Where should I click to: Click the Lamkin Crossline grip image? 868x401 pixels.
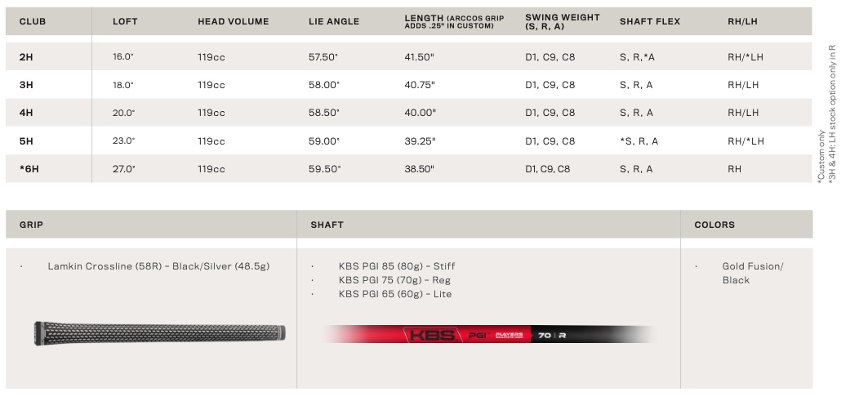[x=159, y=333]
